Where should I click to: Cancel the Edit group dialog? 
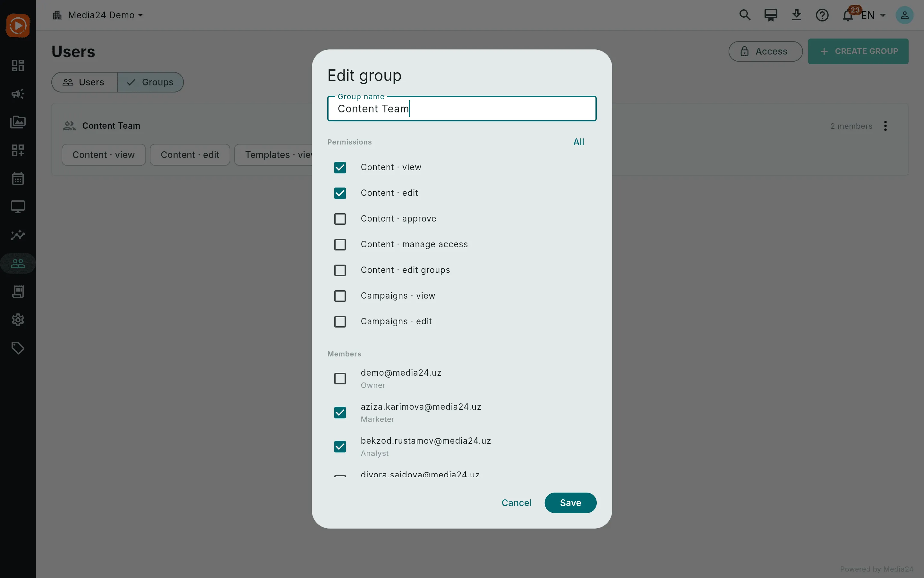point(516,503)
